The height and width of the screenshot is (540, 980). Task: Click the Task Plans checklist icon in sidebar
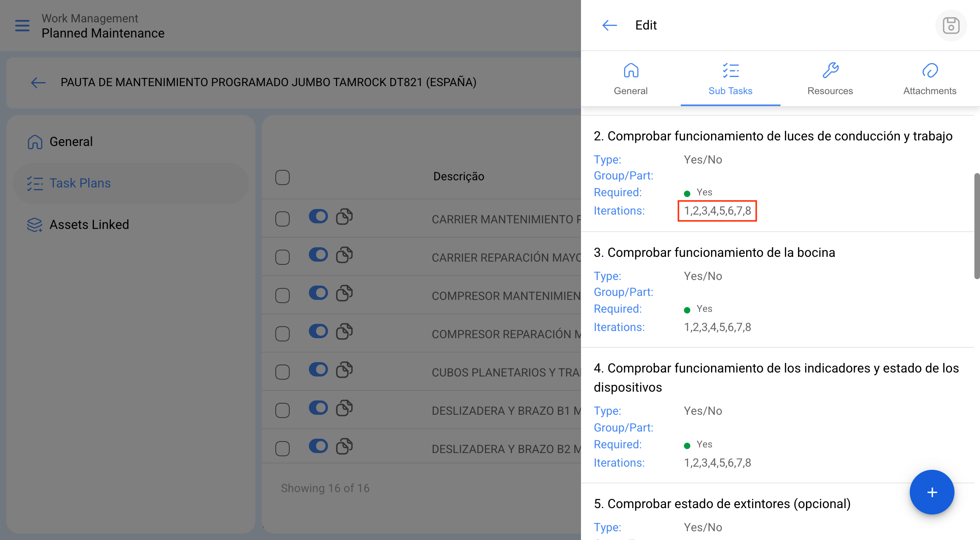[x=35, y=183]
